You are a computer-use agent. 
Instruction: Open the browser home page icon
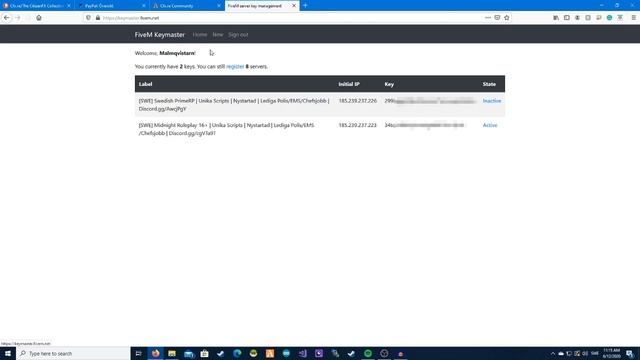[x=39, y=18]
